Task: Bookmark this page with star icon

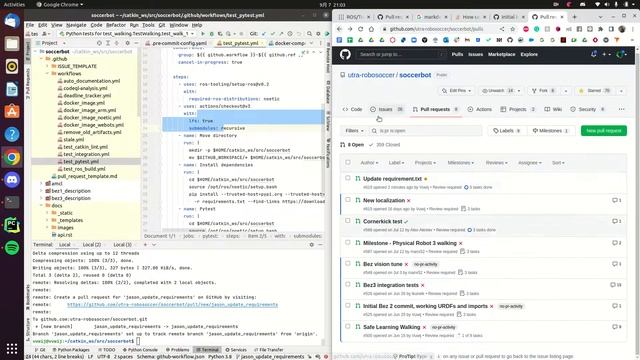Action: point(513,29)
